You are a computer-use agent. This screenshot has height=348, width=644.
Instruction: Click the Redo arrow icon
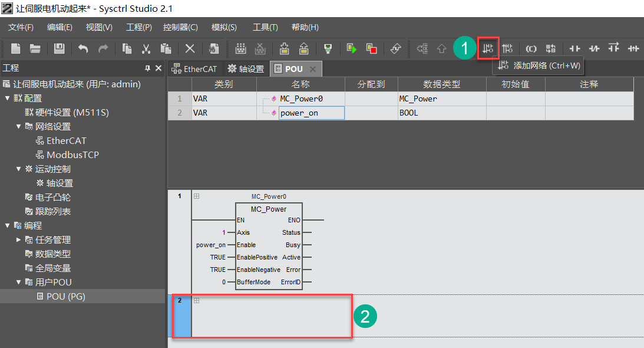[103, 48]
